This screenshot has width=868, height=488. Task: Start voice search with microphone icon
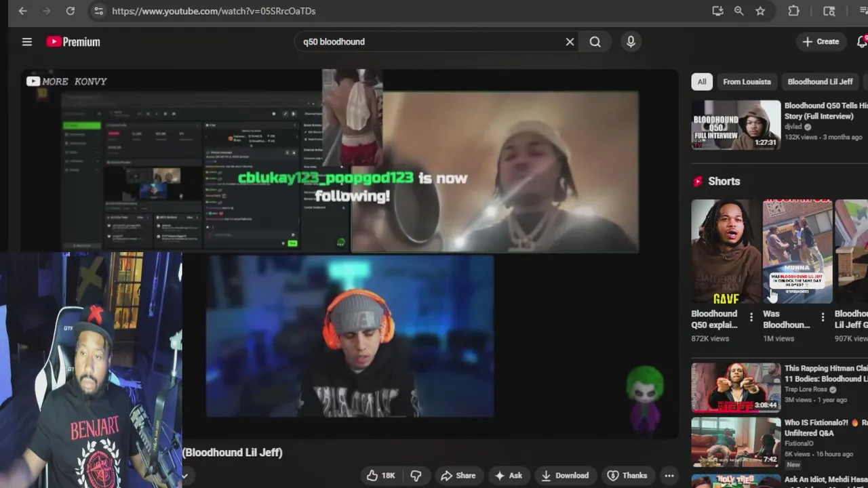[631, 41]
